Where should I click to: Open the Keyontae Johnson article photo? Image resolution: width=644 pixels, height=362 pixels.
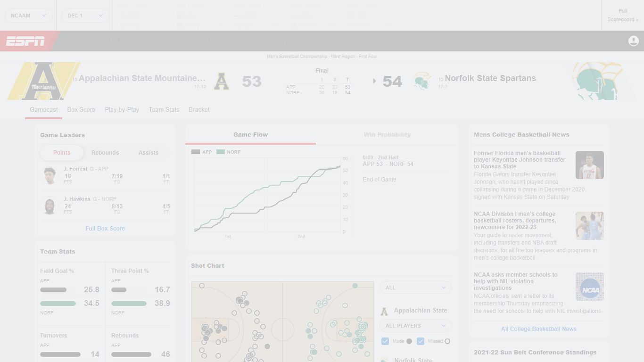click(x=590, y=165)
